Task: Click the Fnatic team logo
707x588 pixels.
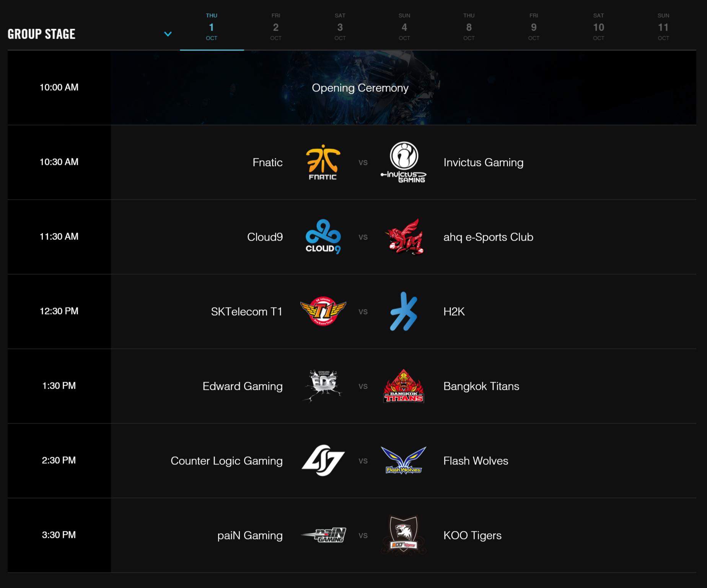Action: tap(323, 162)
